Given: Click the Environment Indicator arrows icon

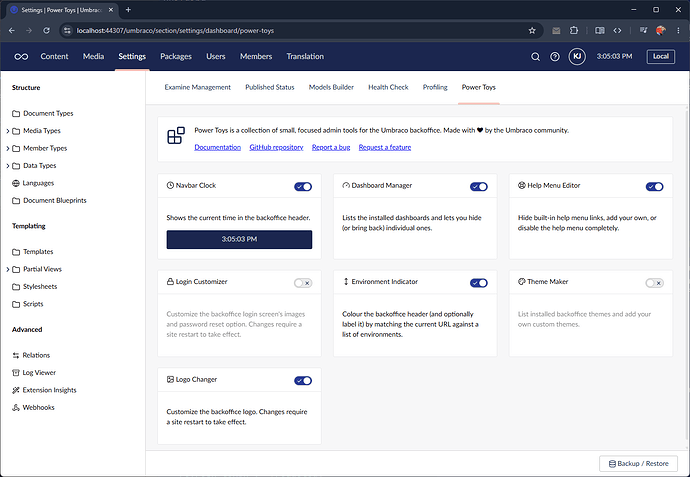Looking at the screenshot, I should coord(346,281).
